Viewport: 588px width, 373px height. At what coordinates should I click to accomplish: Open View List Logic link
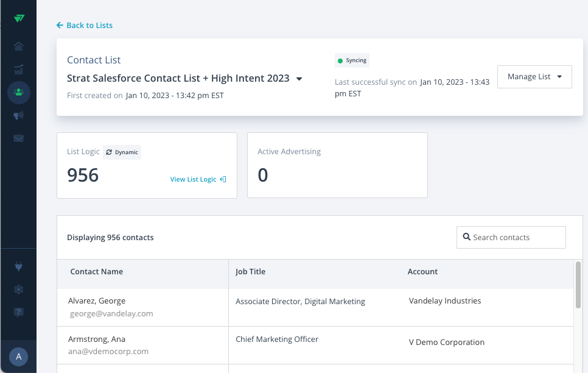point(198,179)
